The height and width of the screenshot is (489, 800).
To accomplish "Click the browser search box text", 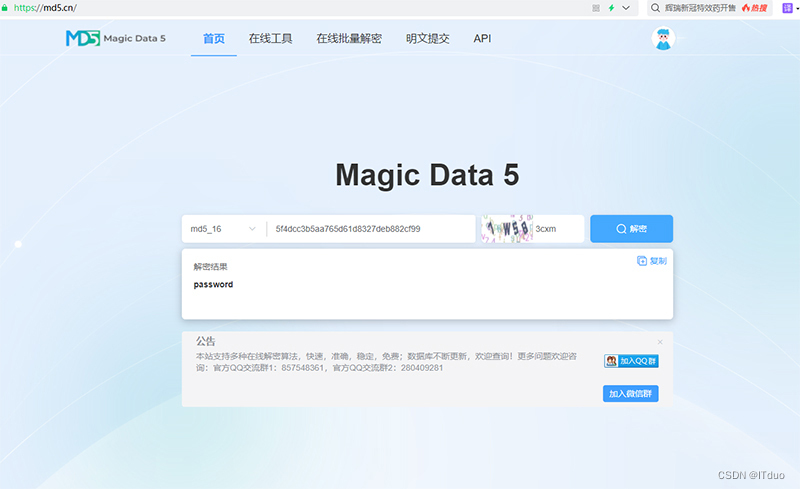I will tap(700, 8).
